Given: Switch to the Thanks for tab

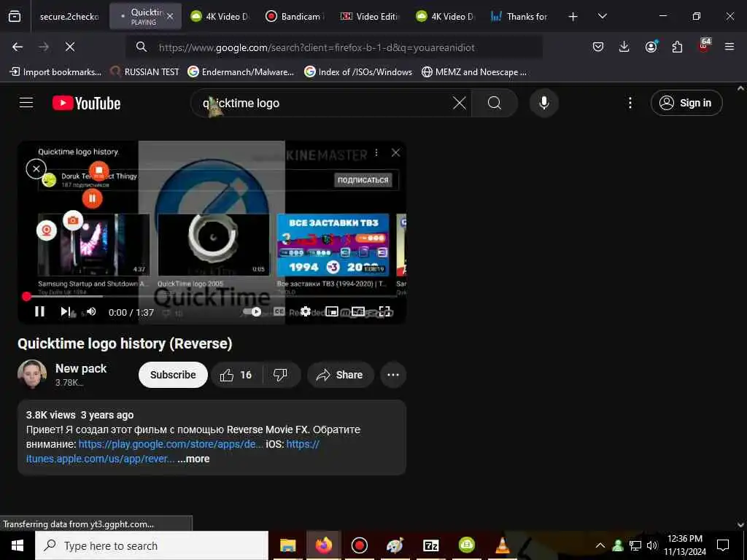Looking at the screenshot, I should 520,17.
